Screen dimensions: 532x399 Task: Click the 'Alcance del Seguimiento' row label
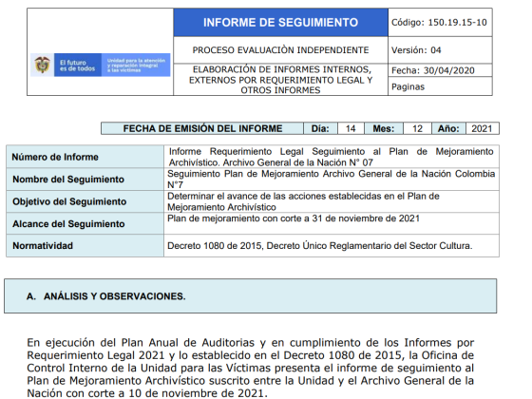pyautogui.click(x=68, y=224)
